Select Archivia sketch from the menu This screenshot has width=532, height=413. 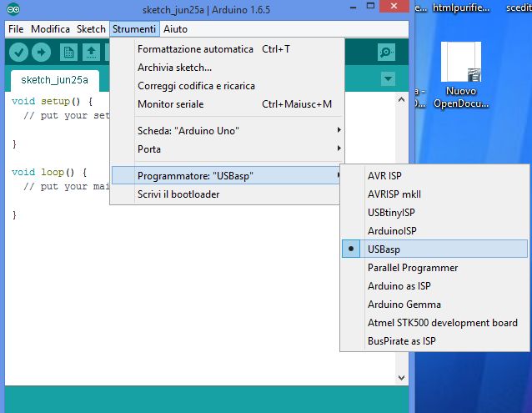[174, 68]
